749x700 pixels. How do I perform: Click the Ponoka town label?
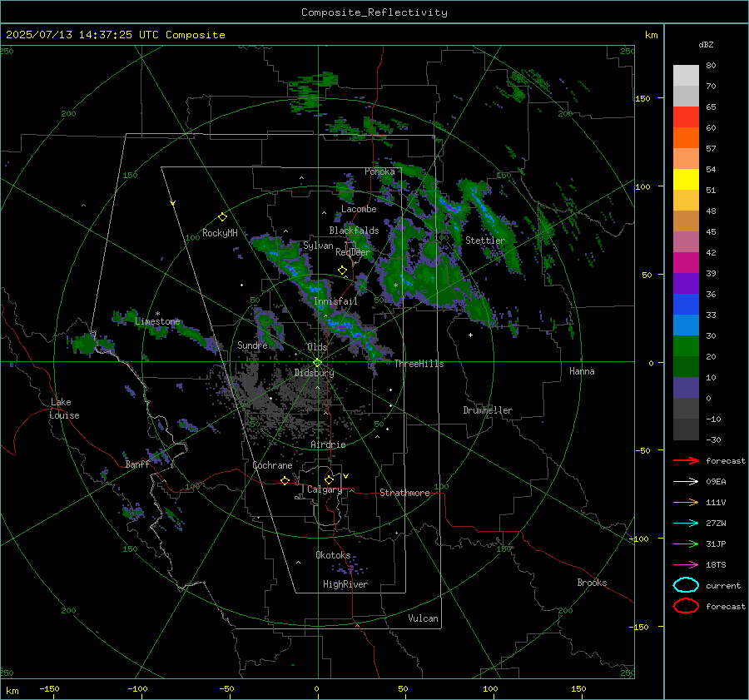[379, 171]
